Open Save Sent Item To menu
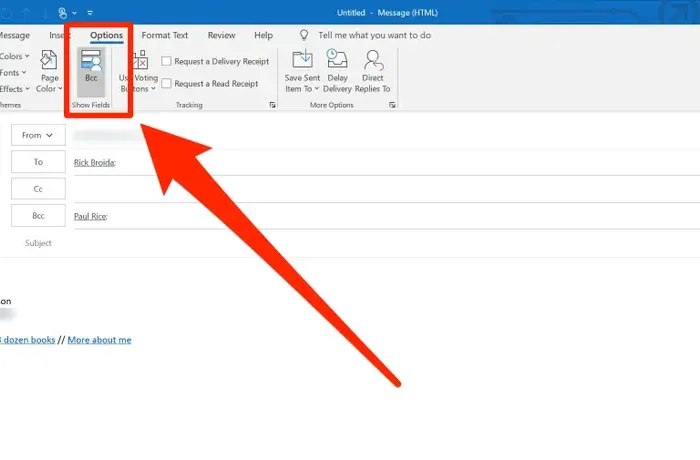 coord(302,72)
